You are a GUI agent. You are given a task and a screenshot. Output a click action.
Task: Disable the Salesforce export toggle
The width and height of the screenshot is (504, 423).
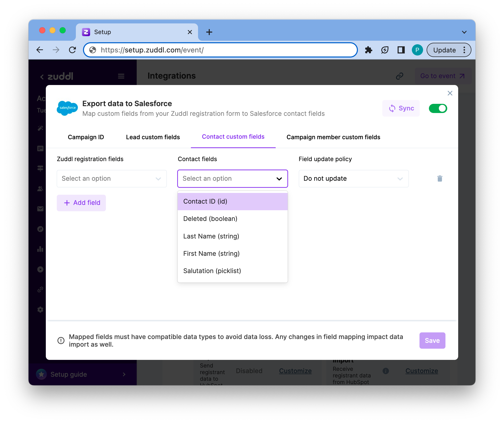pyautogui.click(x=438, y=108)
